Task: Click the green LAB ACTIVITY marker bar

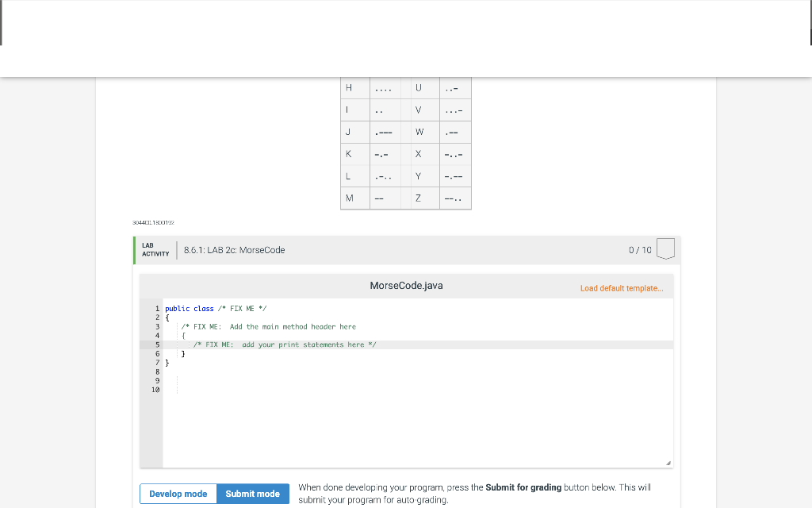Action: 136,248
